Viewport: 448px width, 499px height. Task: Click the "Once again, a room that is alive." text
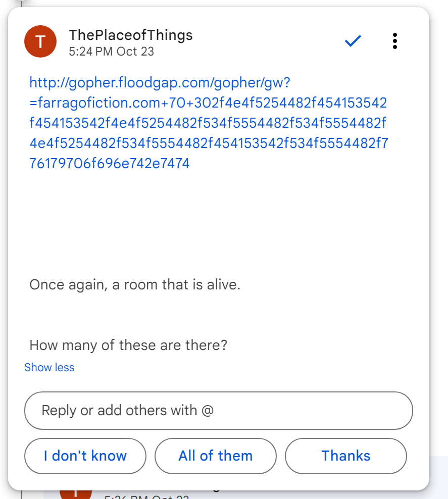pyautogui.click(x=135, y=285)
